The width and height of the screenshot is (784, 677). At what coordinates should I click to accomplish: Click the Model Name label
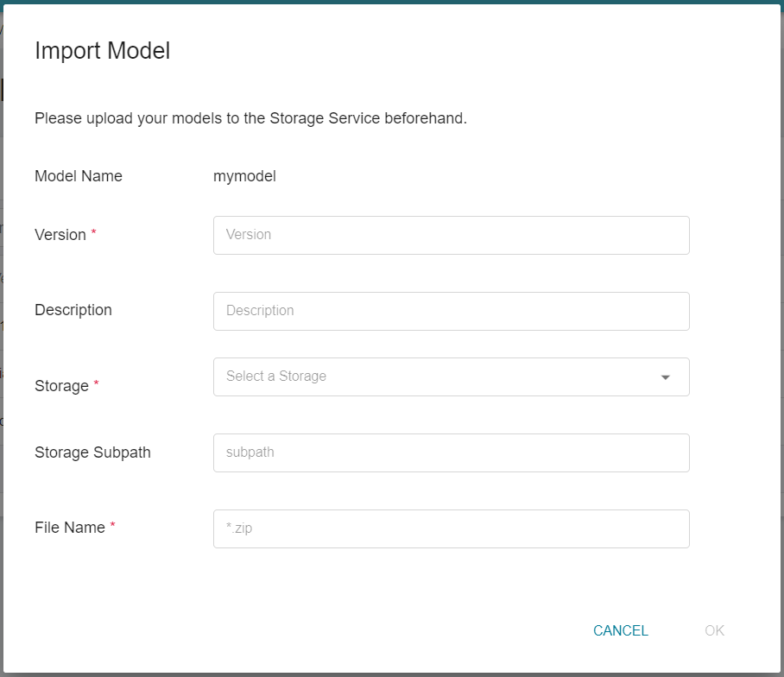(79, 176)
